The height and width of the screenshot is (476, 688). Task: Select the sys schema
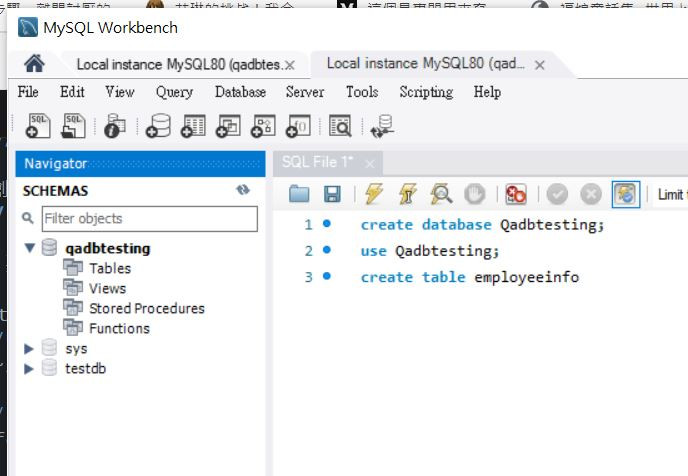coord(76,349)
